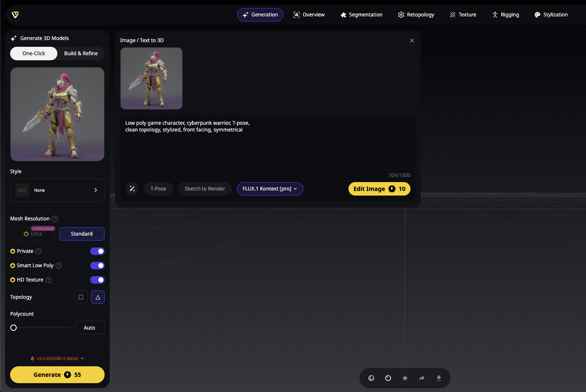This screenshot has height=392, width=586.
Task: Click the magic wand prompt enhance icon
Action: coord(132,189)
